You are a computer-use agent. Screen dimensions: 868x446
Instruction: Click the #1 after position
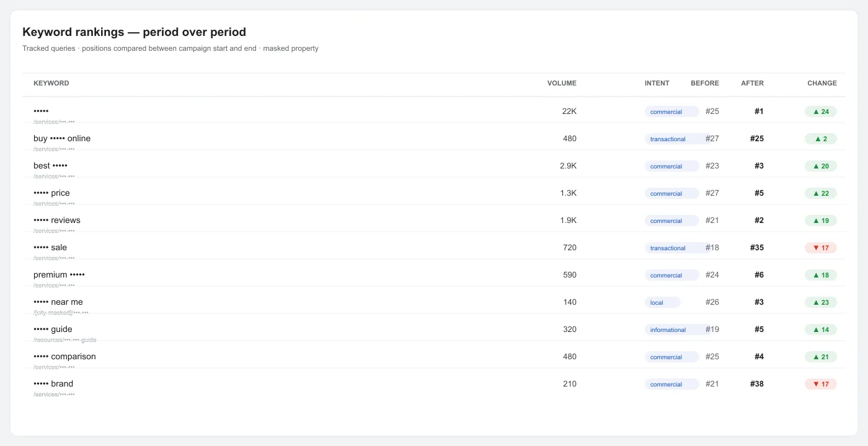tap(759, 111)
